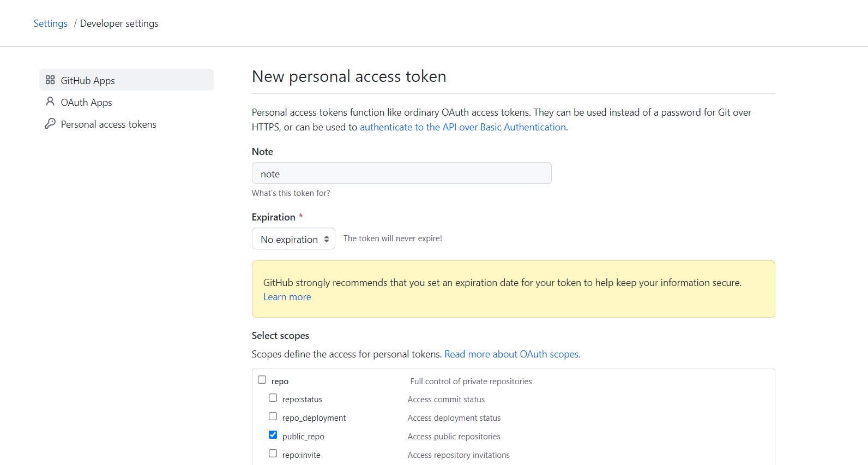
Task: Click the OAuth Apps person icon
Action: [x=50, y=102]
